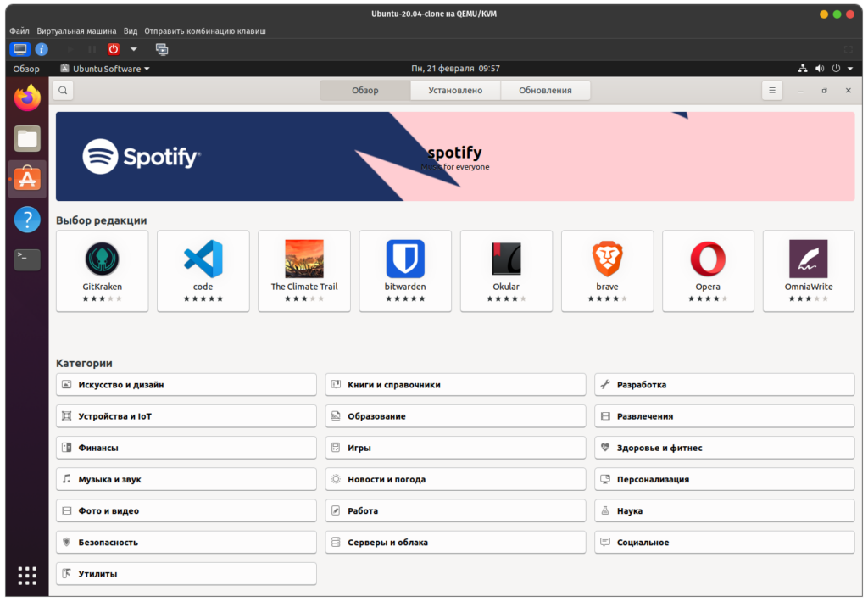Click the search magnifier icon in Ubuntu Software
This screenshot has width=868, height=602.
pos(63,91)
